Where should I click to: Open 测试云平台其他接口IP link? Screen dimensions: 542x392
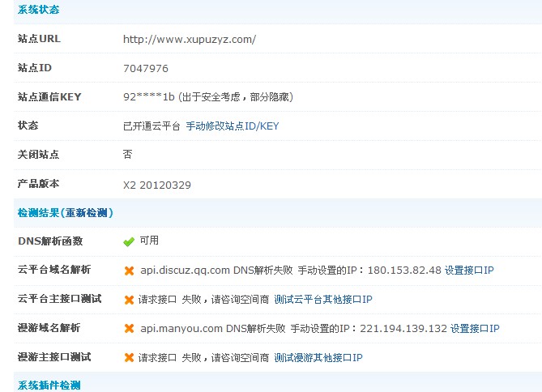323,300
